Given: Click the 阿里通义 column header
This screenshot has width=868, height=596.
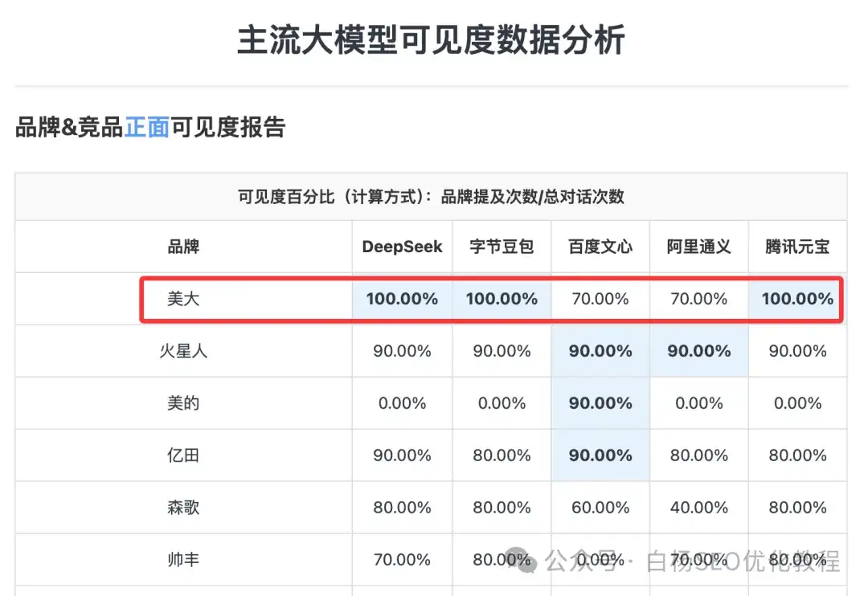Looking at the screenshot, I should tap(699, 247).
